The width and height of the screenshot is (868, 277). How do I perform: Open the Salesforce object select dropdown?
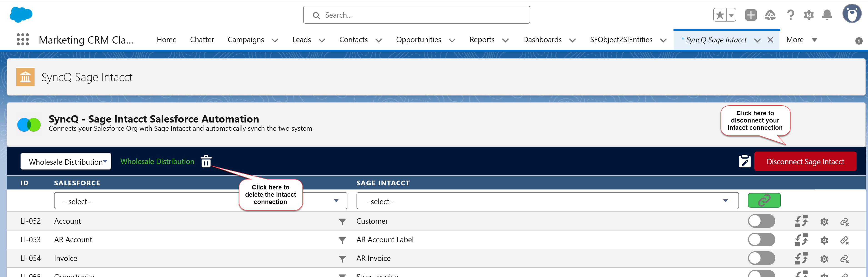pos(200,201)
